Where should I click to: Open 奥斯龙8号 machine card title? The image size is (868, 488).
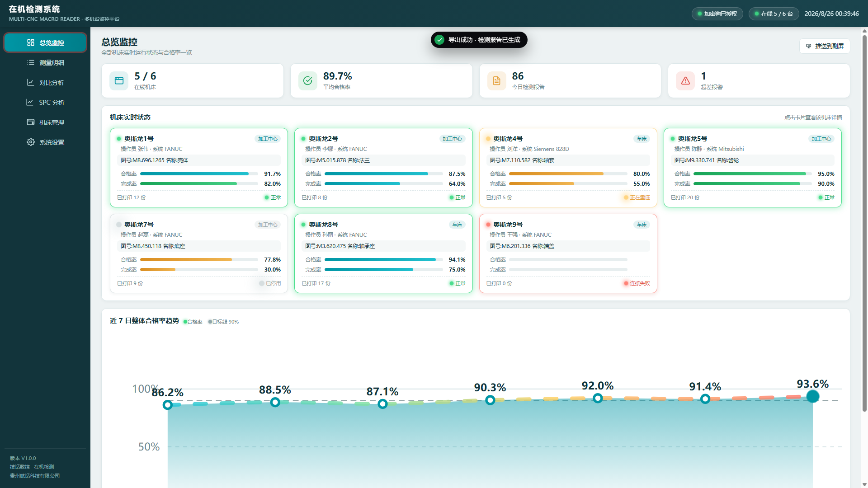point(323,225)
